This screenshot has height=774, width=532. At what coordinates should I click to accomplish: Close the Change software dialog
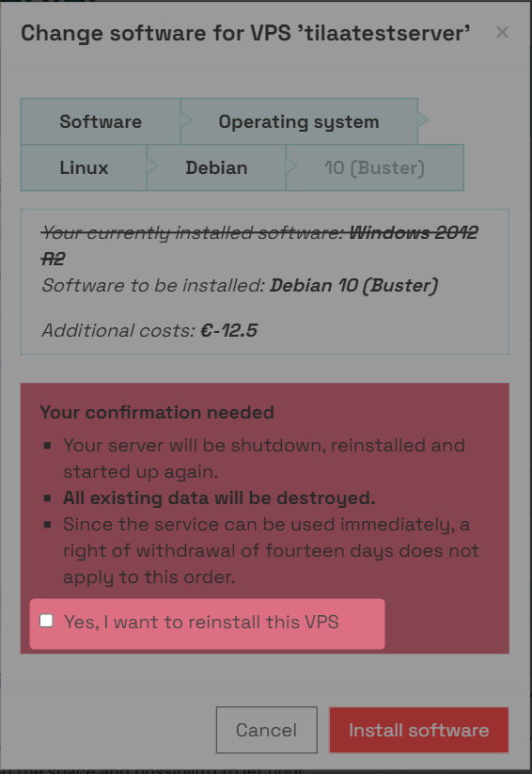502,33
